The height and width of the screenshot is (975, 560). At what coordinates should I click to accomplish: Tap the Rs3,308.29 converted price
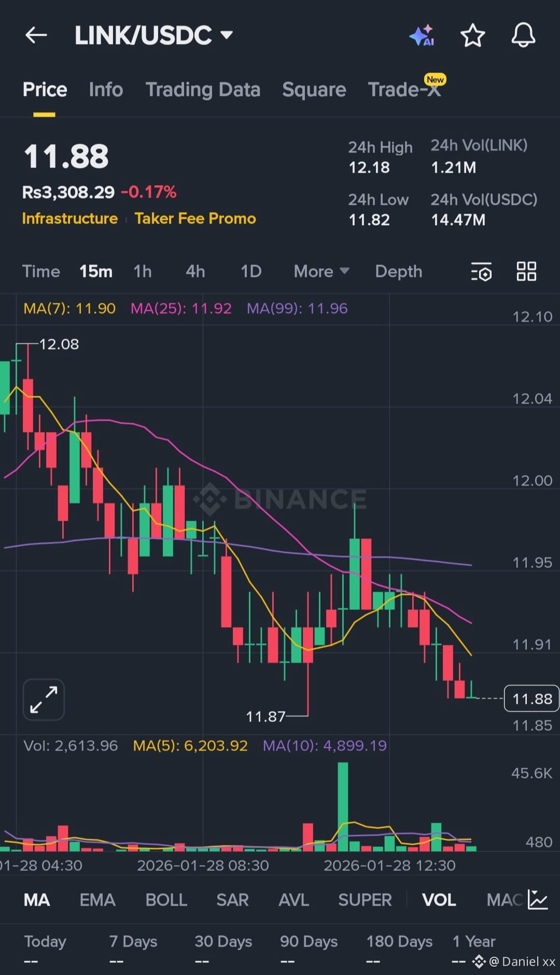[x=68, y=192]
